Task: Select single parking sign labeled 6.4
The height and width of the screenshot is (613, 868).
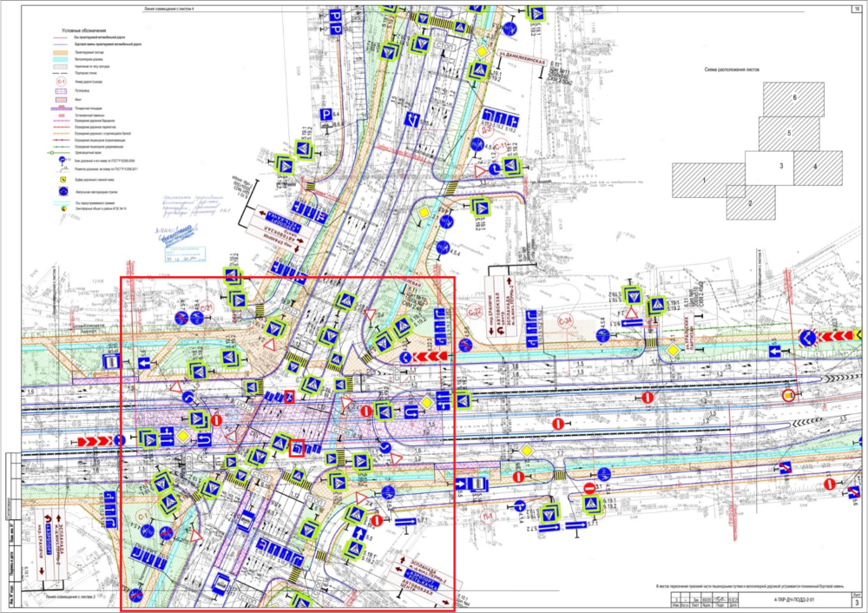Action: pyautogui.click(x=325, y=115)
